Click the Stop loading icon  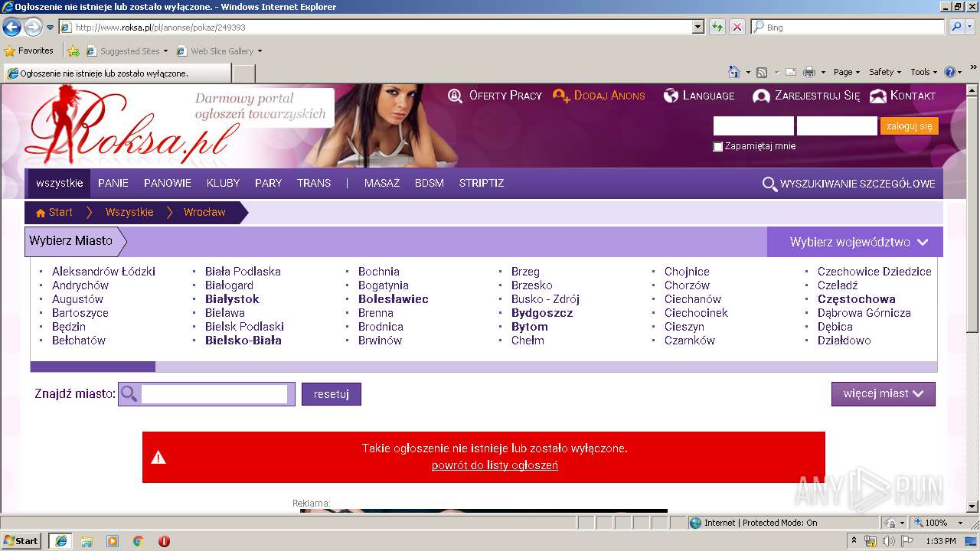coord(737,27)
